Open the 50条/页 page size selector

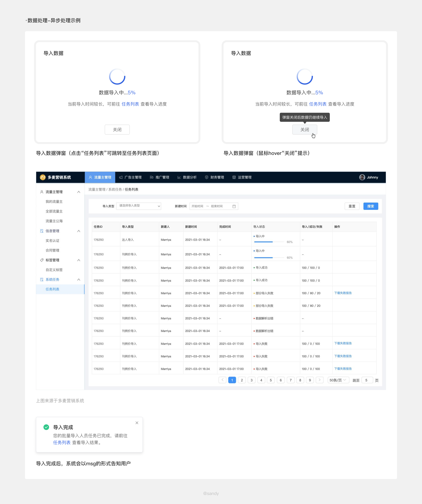coord(338,380)
